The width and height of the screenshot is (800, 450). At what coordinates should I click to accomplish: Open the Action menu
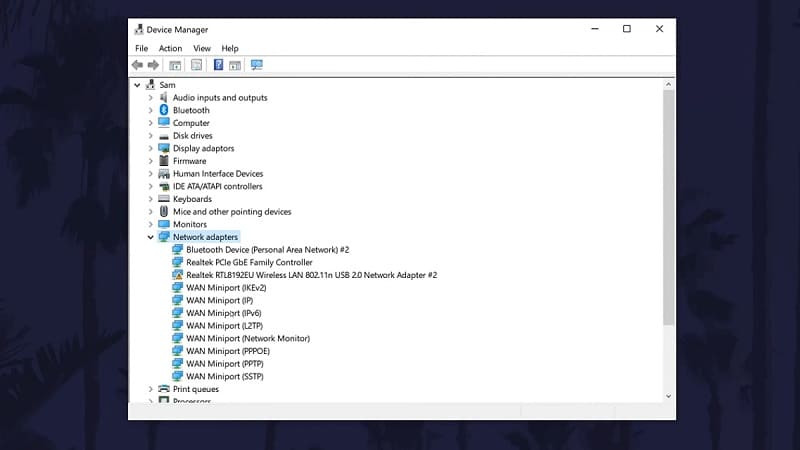(x=170, y=48)
